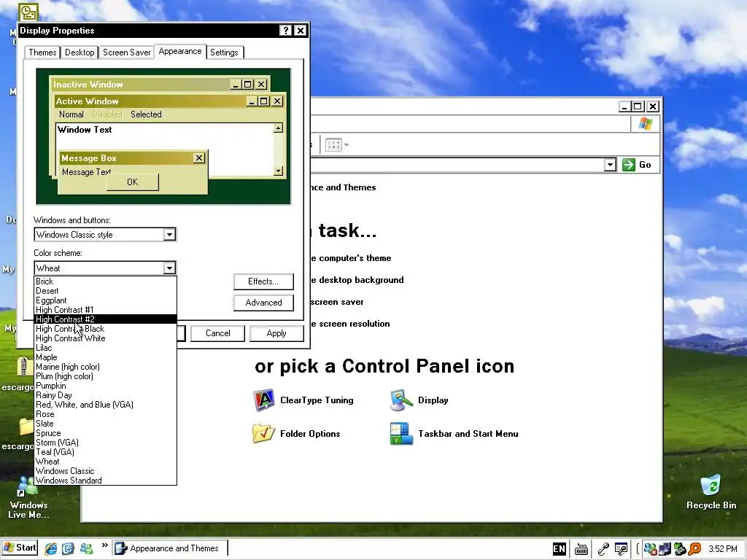Click the network computers tray icon

click(665, 549)
